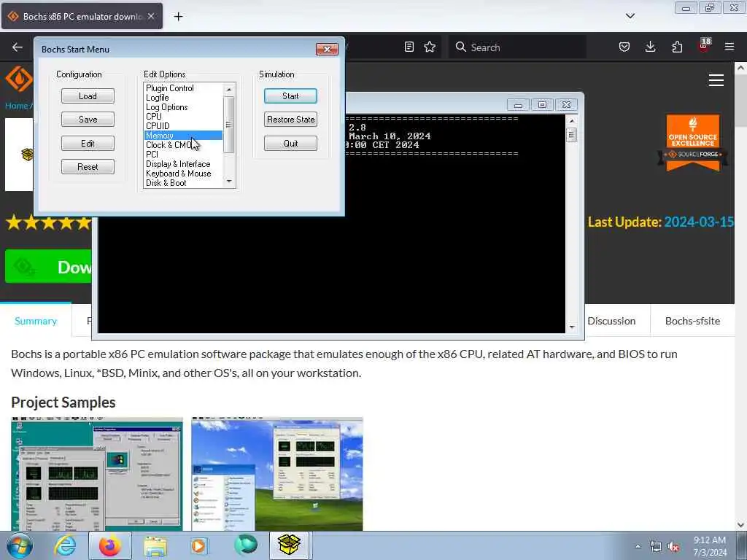The width and height of the screenshot is (747, 560).
Task: Open Firefox application hamburger menu
Action: click(729, 47)
